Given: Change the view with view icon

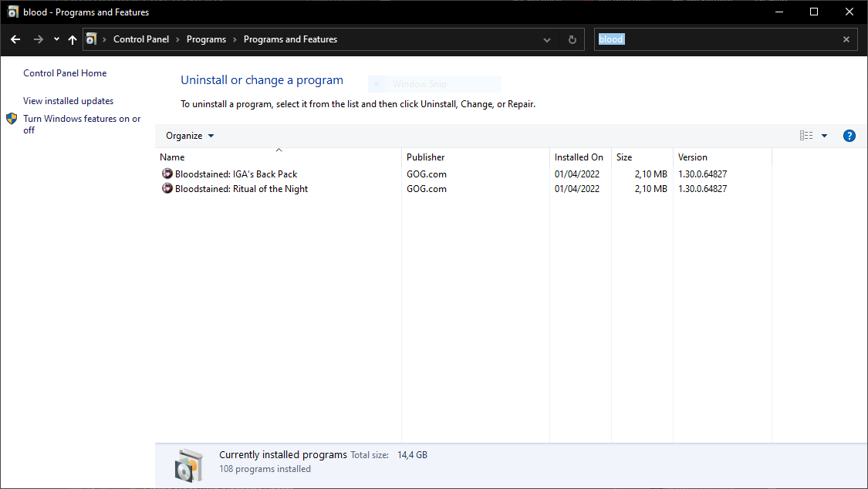Looking at the screenshot, I should (806, 136).
